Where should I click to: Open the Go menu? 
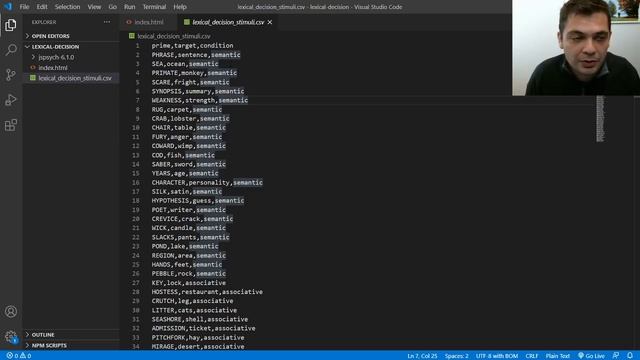[112, 7]
